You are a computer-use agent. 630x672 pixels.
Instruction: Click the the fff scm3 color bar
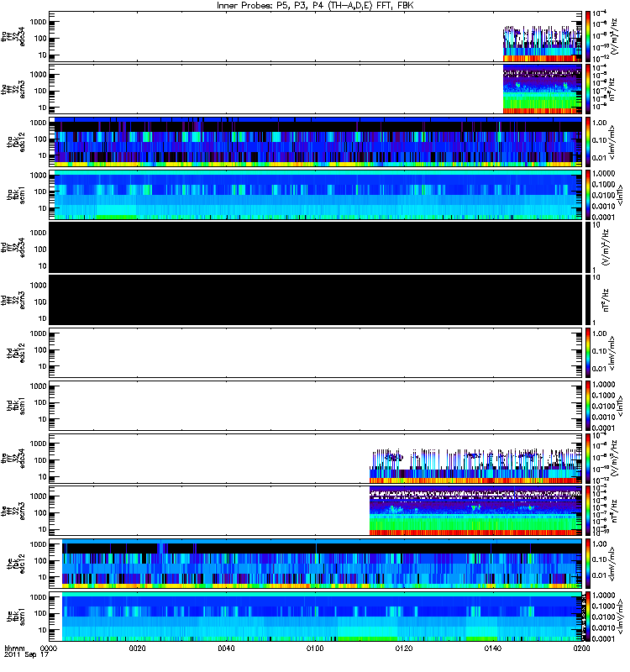click(x=587, y=511)
